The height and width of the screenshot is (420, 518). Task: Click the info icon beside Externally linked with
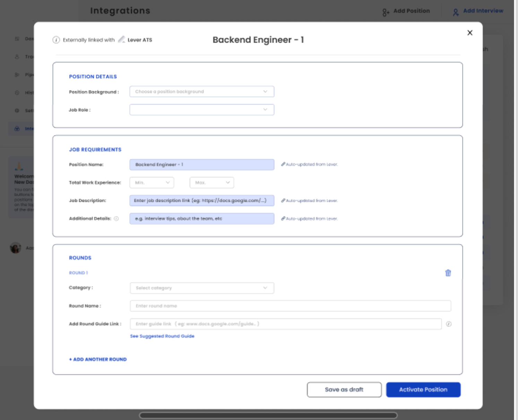coord(56,40)
